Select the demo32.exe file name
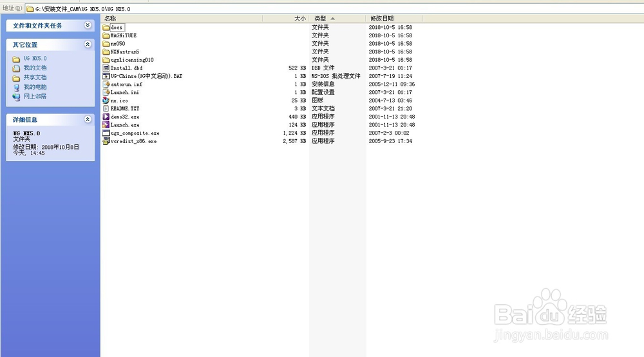644x357 pixels. tap(125, 117)
